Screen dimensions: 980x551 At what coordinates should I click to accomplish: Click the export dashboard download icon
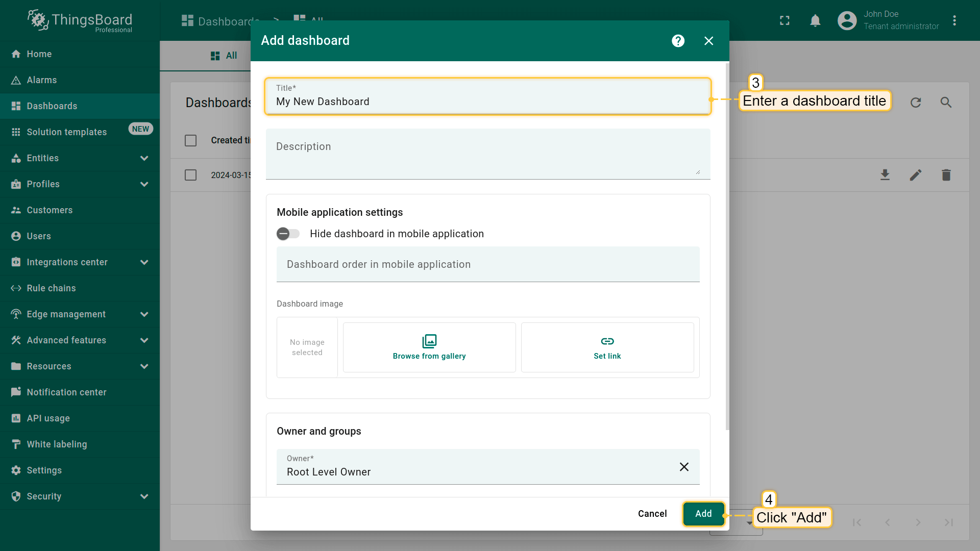[885, 175]
